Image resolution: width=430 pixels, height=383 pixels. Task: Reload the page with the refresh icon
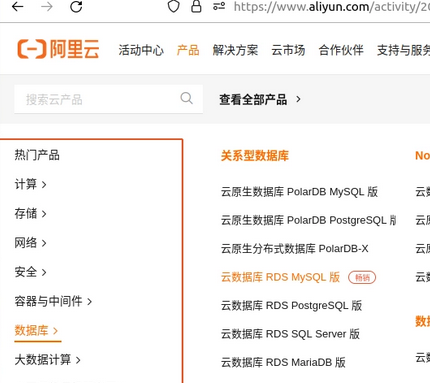[76, 6]
